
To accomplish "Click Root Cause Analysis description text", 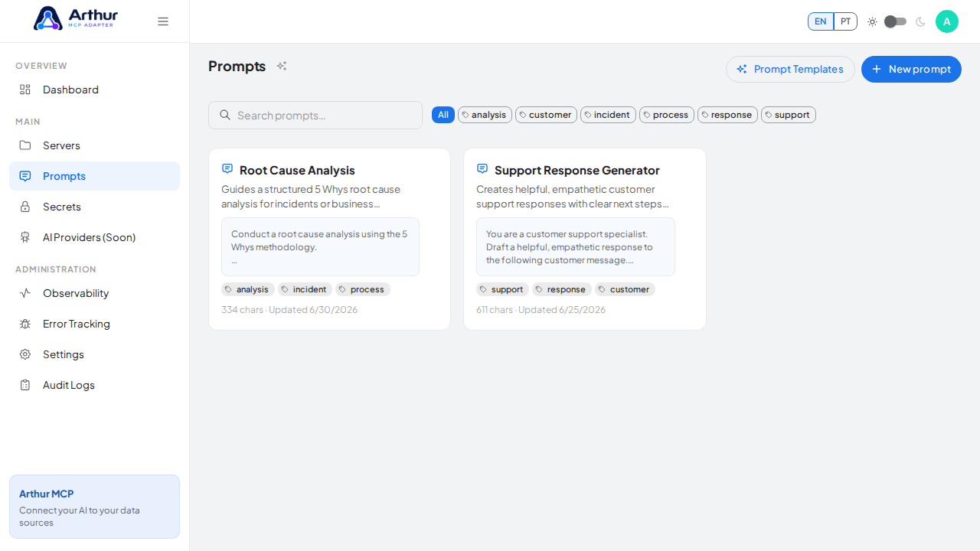I will (x=311, y=197).
